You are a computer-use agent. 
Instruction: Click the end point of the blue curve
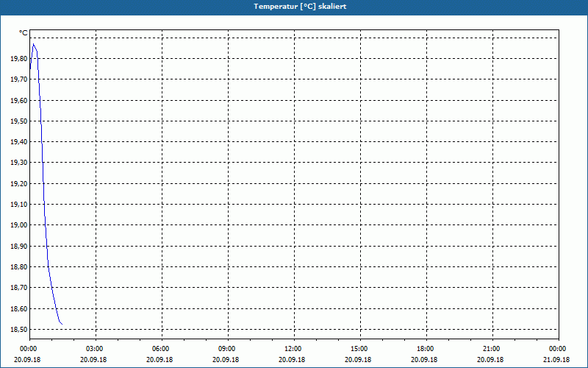[62, 324]
